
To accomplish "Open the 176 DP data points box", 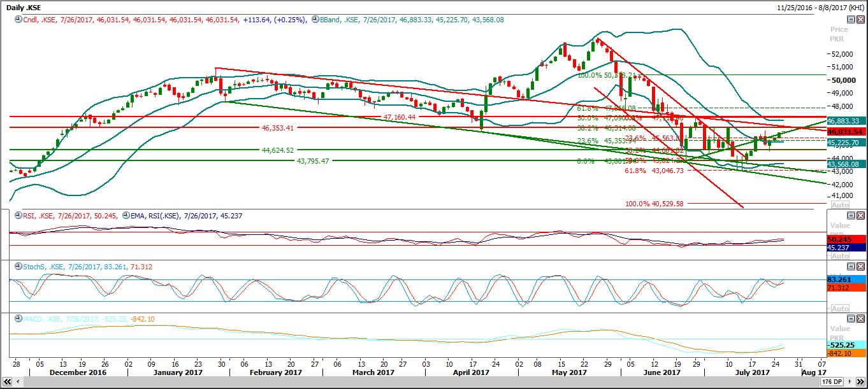I will pyautogui.click(x=833, y=383).
